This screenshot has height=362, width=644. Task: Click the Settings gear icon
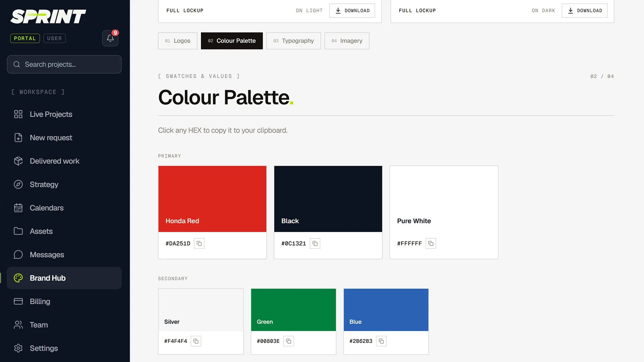pyautogui.click(x=18, y=348)
